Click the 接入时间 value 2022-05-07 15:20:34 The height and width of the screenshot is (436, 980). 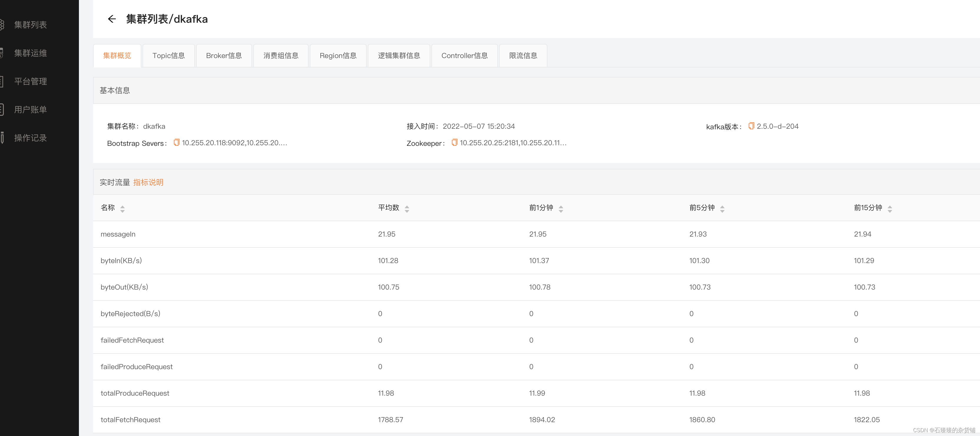pos(479,126)
